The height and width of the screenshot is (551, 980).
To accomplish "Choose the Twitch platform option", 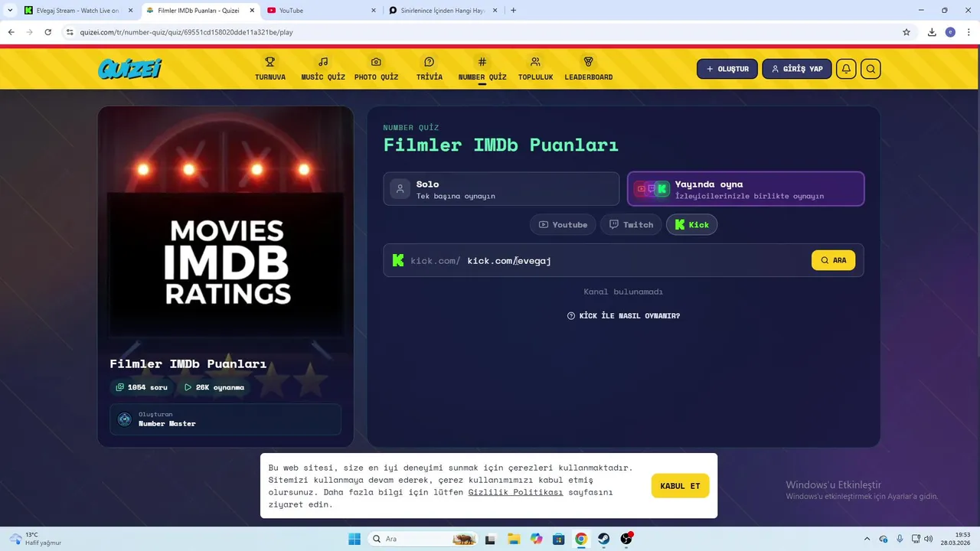I will tap(631, 225).
